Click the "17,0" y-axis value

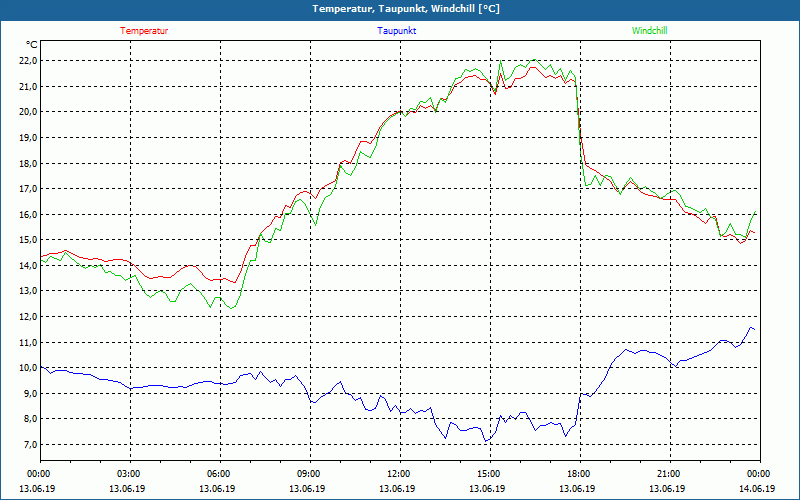coord(29,189)
